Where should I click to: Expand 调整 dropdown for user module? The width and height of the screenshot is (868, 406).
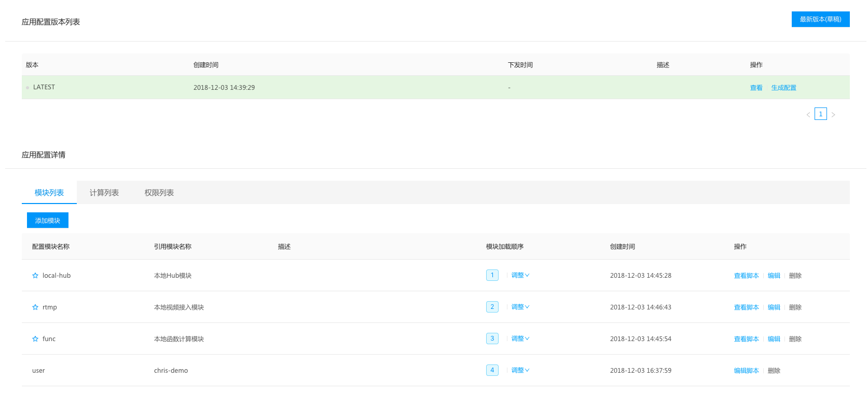[520, 370]
